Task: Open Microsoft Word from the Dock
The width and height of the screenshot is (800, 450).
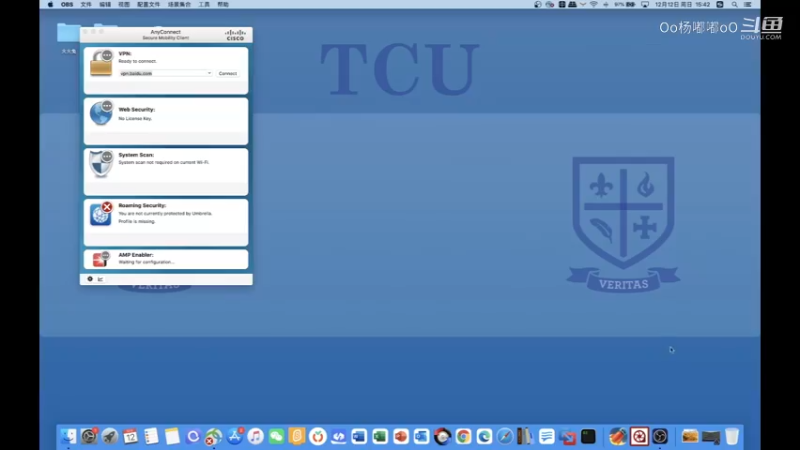Action: 359,436
